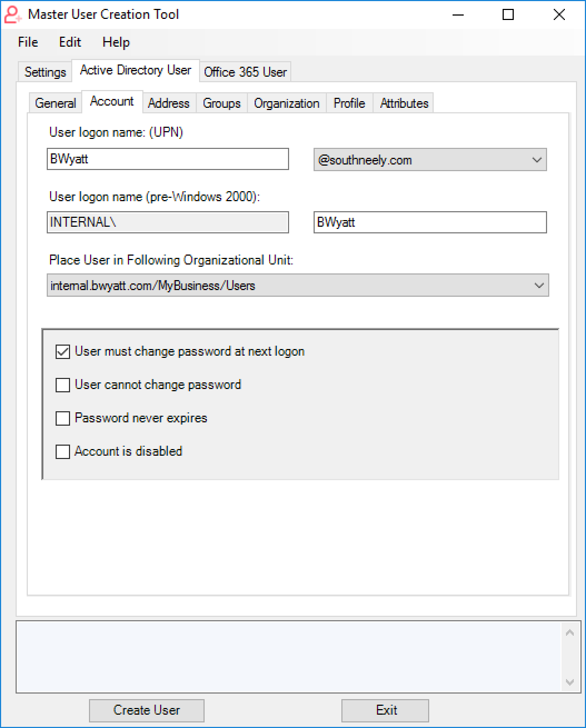Screen dimensions: 586x728
Task: Select the Groups sub-tab
Action: coord(221,103)
